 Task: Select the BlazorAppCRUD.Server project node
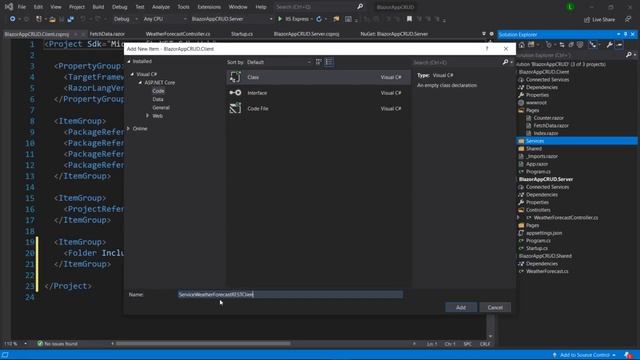[546, 180]
